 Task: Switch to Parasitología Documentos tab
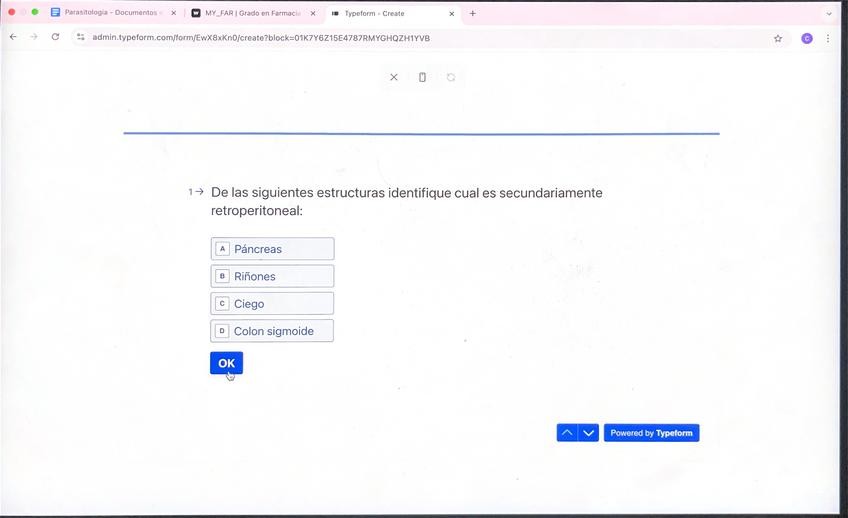(x=110, y=13)
